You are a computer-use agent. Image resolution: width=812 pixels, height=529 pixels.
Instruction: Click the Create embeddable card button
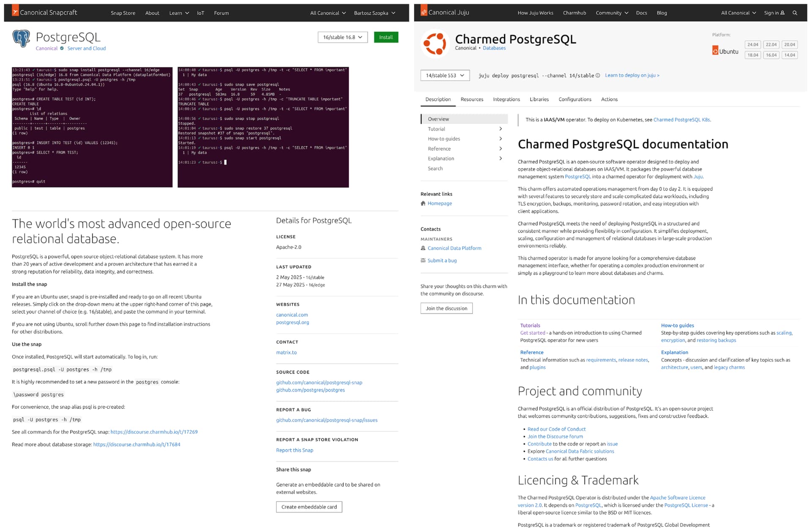(x=309, y=507)
